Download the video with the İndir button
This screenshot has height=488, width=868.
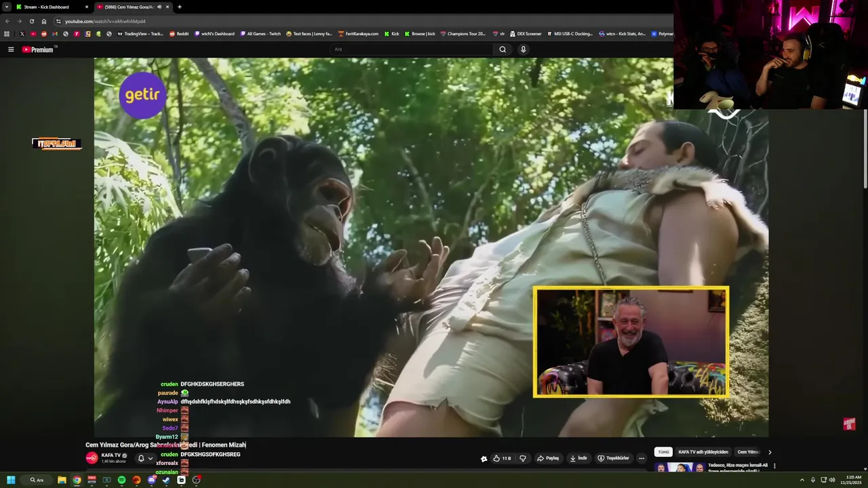[x=578, y=458]
